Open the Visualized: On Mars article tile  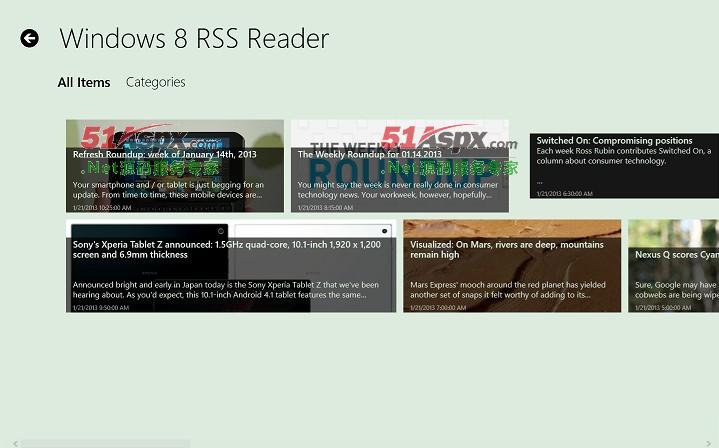point(512,266)
